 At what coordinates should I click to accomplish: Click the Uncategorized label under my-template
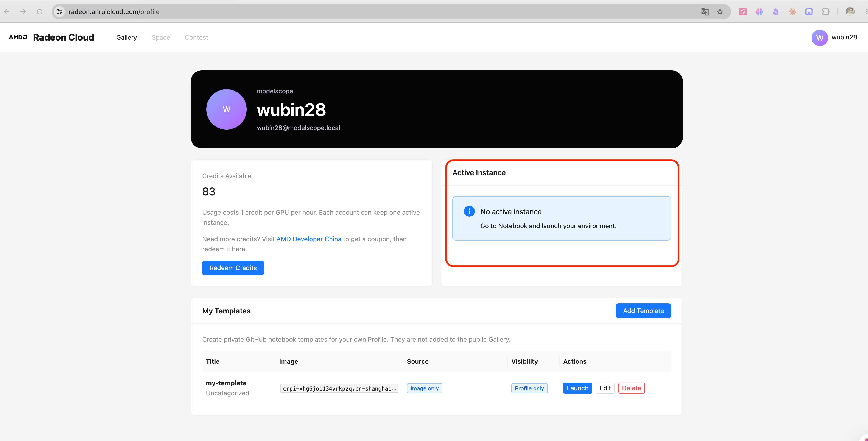coord(227,393)
